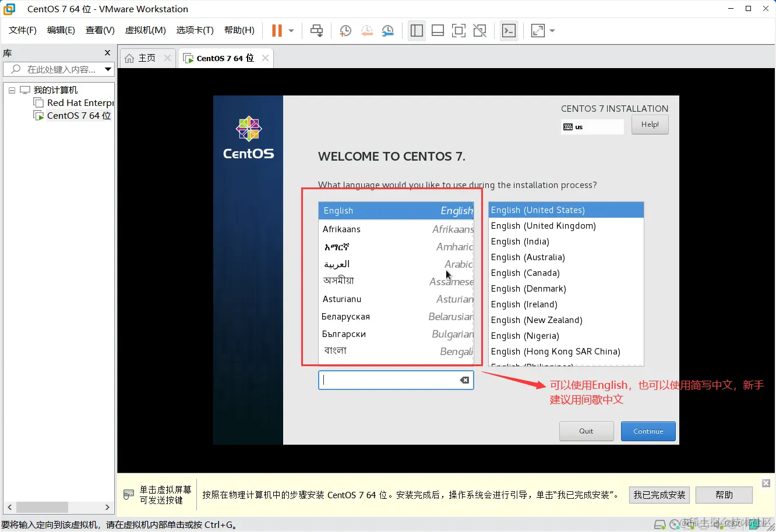Choose English (Canada) locale
This screenshot has height=532, width=776.
pos(566,273)
